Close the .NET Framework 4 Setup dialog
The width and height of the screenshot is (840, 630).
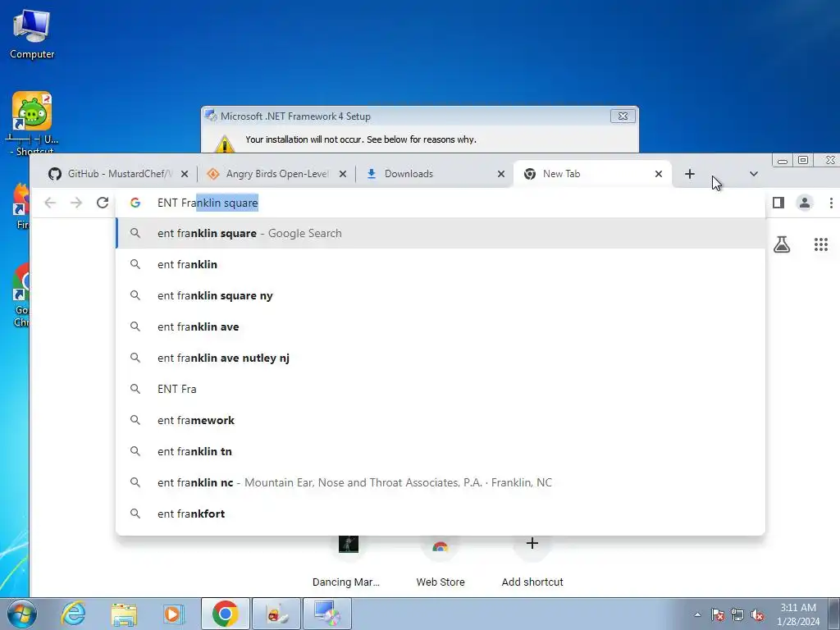(x=623, y=116)
